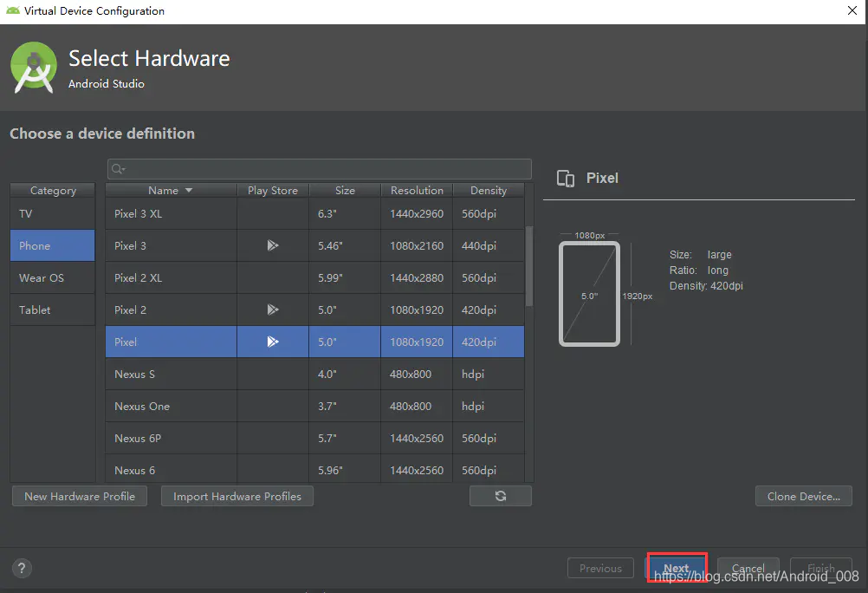Click the Pixel device preview thumbnail
The width and height of the screenshot is (868, 593).
point(590,294)
